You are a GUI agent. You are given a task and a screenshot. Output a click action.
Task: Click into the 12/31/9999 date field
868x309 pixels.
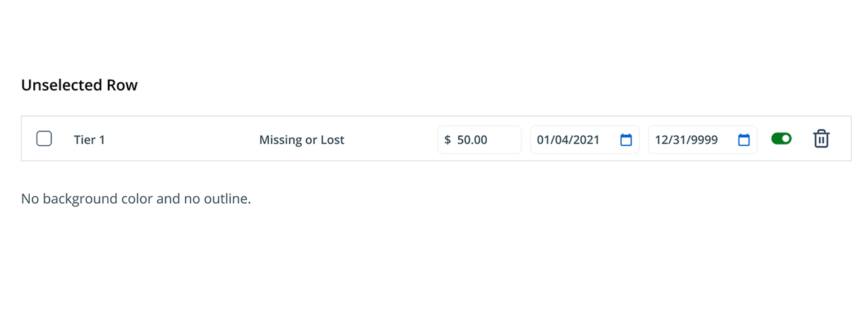[x=688, y=140]
